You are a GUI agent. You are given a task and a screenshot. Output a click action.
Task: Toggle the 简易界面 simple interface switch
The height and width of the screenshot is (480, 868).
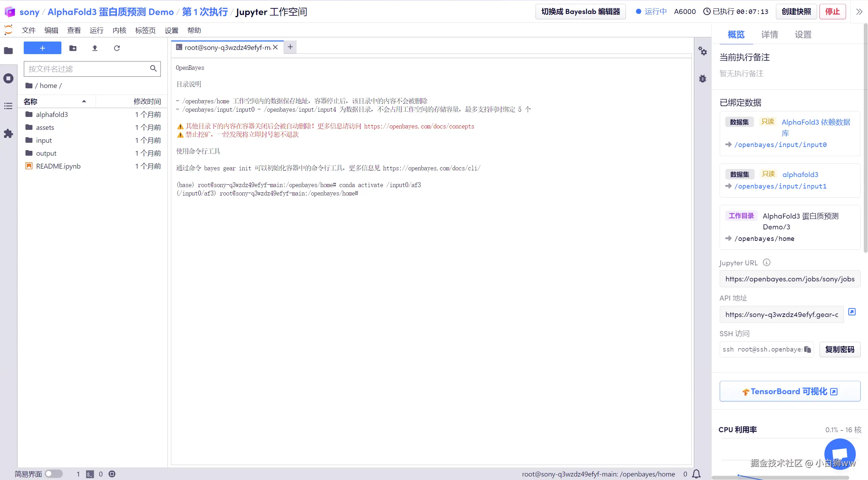[x=53, y=474]
